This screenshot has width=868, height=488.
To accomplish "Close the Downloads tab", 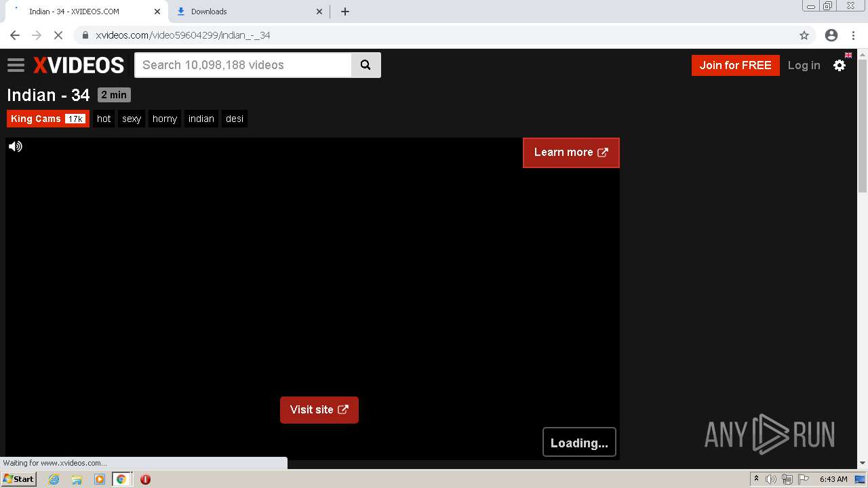I will click(319, 12).
